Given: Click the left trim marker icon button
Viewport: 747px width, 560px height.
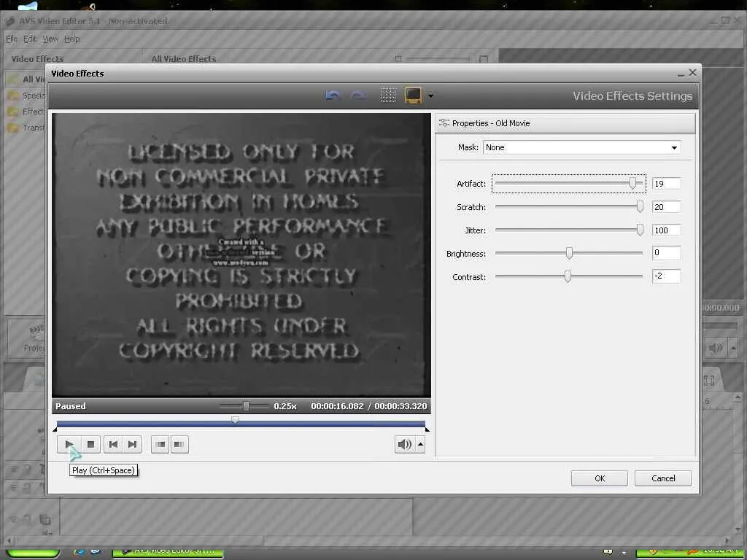Looking at the screenshot, I should coord(160,444).
